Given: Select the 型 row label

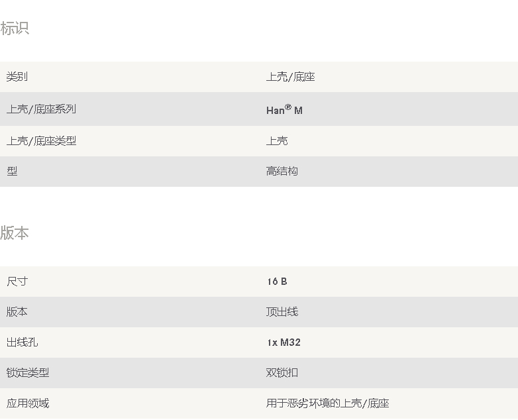Looking at the screenshot, I should [12, 171].
